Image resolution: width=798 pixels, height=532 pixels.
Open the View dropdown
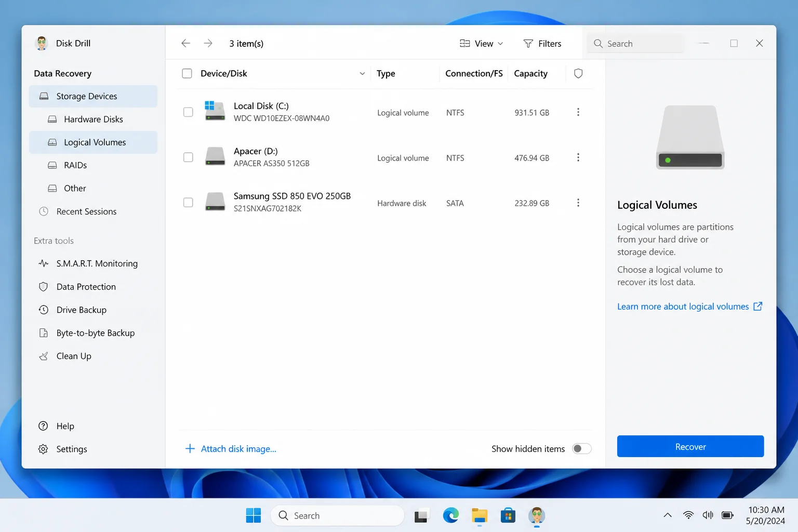coord(482,44)
